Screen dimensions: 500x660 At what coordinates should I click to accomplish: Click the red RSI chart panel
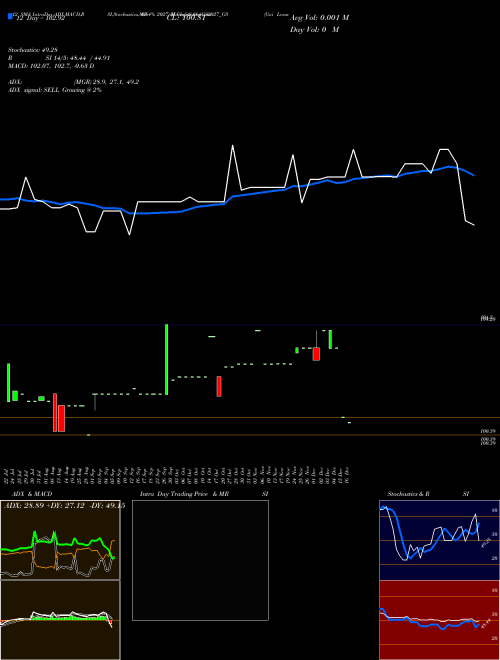coord(439,620)
